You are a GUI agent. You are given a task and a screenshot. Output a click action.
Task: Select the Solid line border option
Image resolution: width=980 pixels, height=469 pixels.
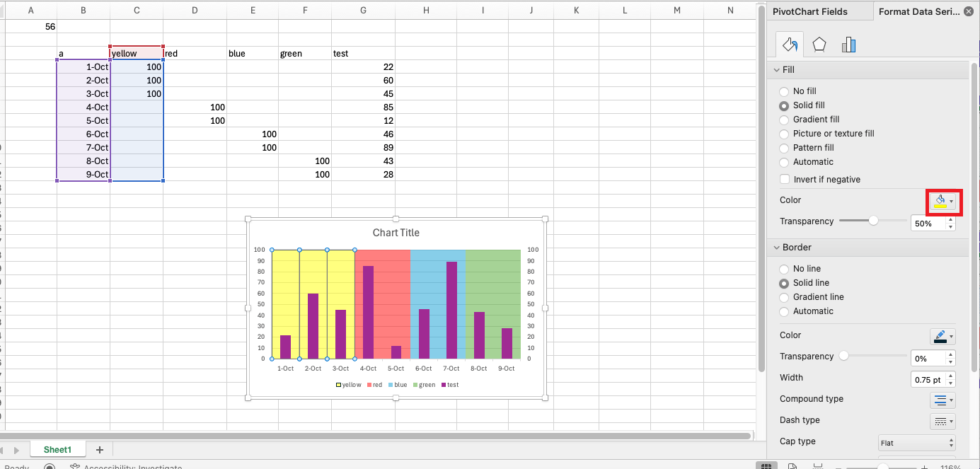784,283
